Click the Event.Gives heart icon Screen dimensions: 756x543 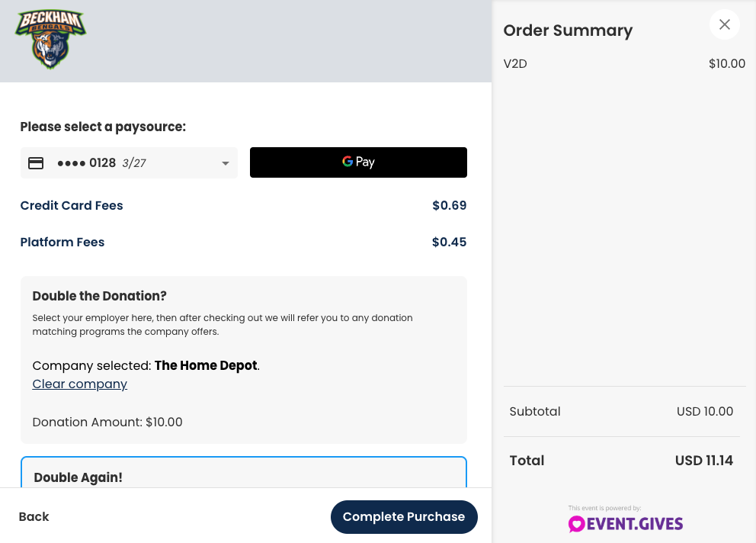point(576,524)
